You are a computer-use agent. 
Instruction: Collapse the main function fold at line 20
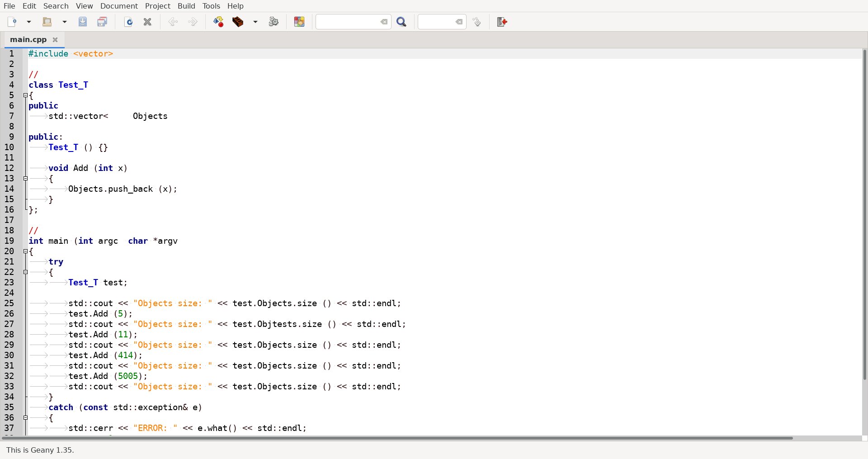[26, 251]
